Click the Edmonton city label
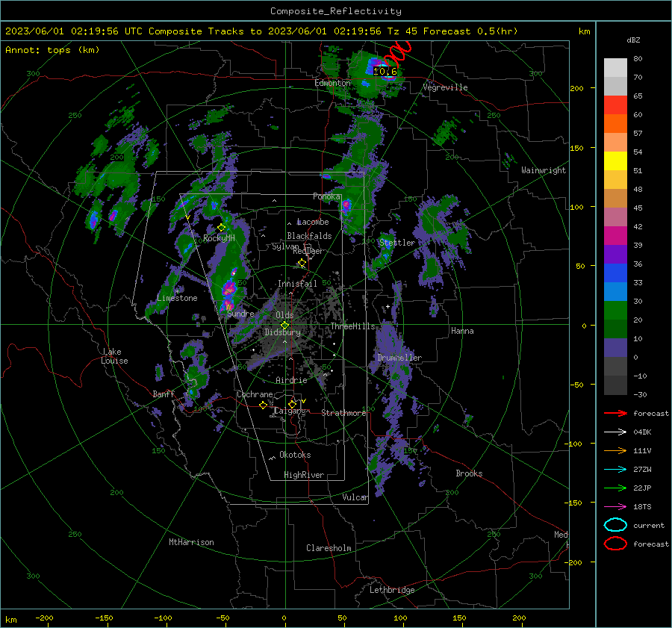 [332, 83]
